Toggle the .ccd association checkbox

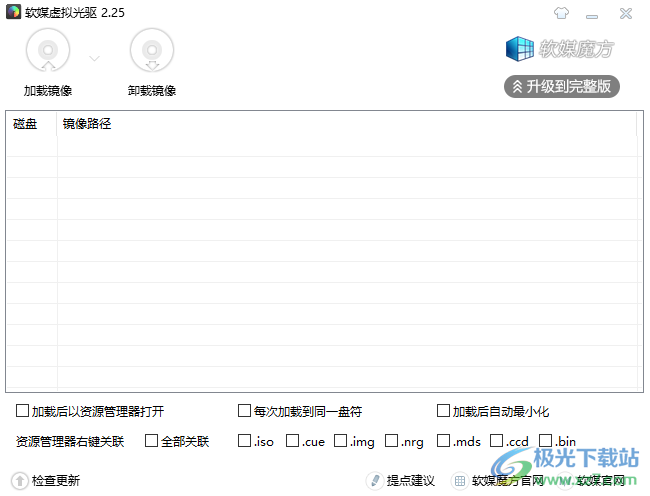click(497, 440)
